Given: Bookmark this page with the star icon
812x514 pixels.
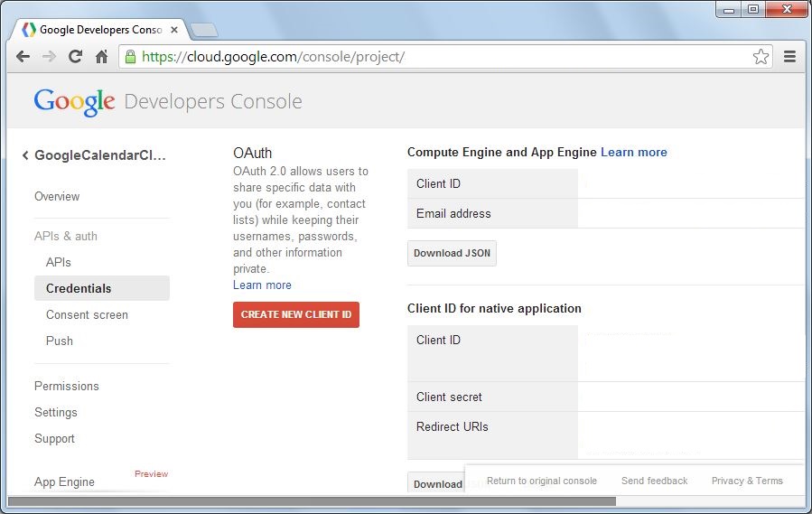Looking at the screenshot, I should click(761, 57).
